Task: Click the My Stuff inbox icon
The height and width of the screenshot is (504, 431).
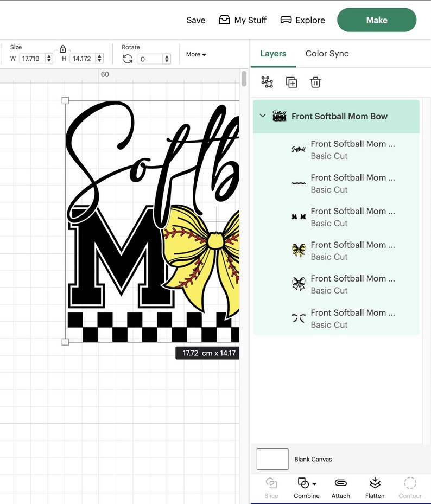Action: [x=224, y=20]
